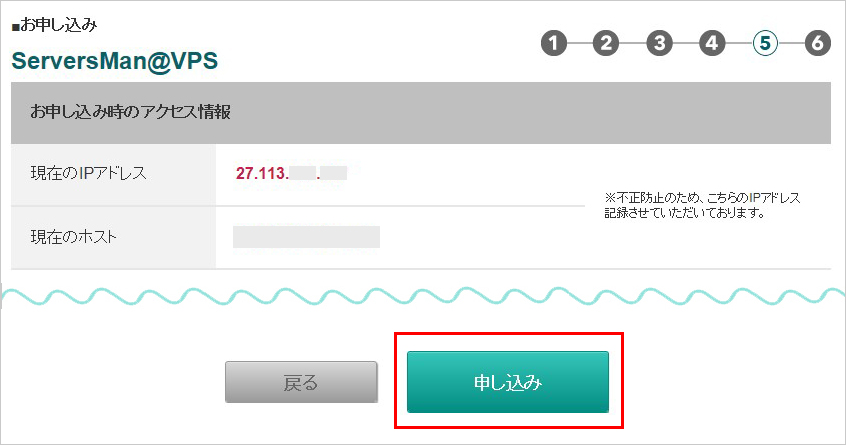This screenshot has height=445, width=846.
Task: Click the blurred host name value
Action: pyautogui.click(x=306, y=237)
